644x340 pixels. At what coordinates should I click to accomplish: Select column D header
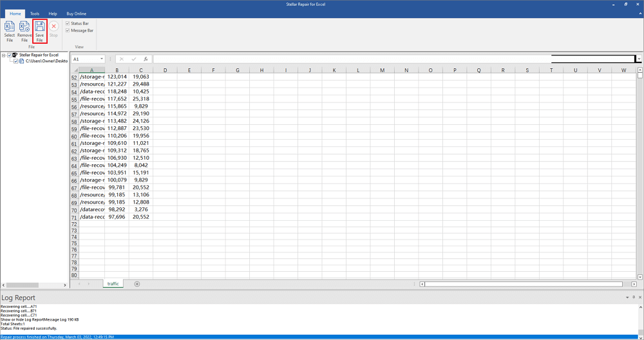tap(165, 70)
